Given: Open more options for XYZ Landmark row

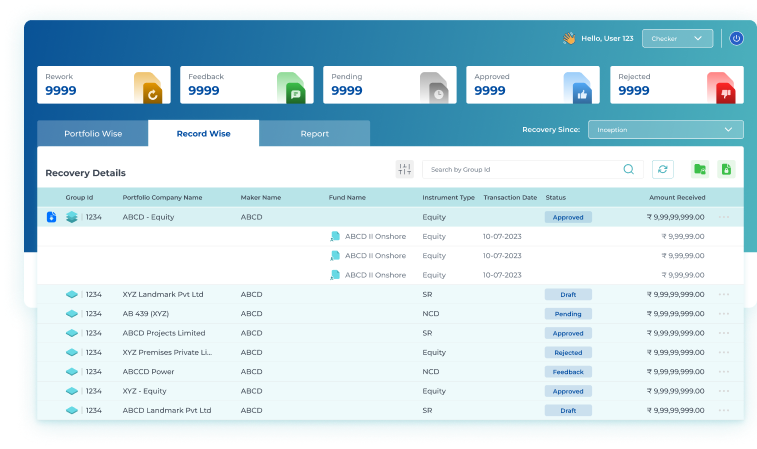Looking at the screenshot, I should (724, 295).
